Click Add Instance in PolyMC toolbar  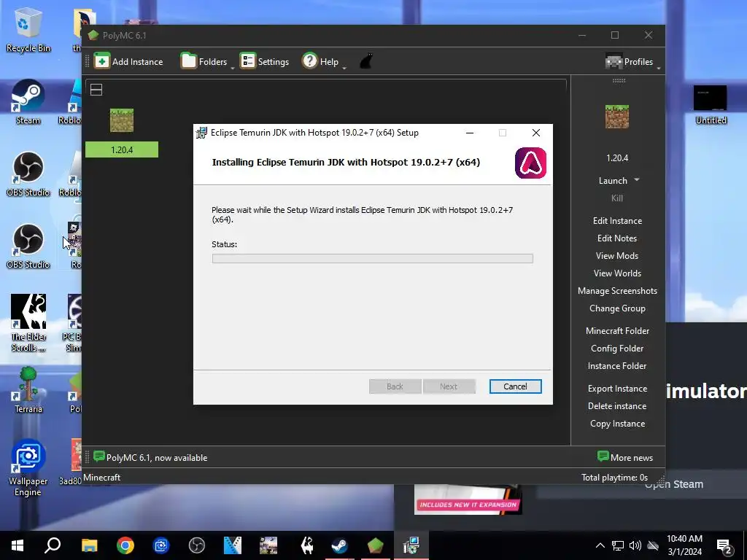click(128, 61)
